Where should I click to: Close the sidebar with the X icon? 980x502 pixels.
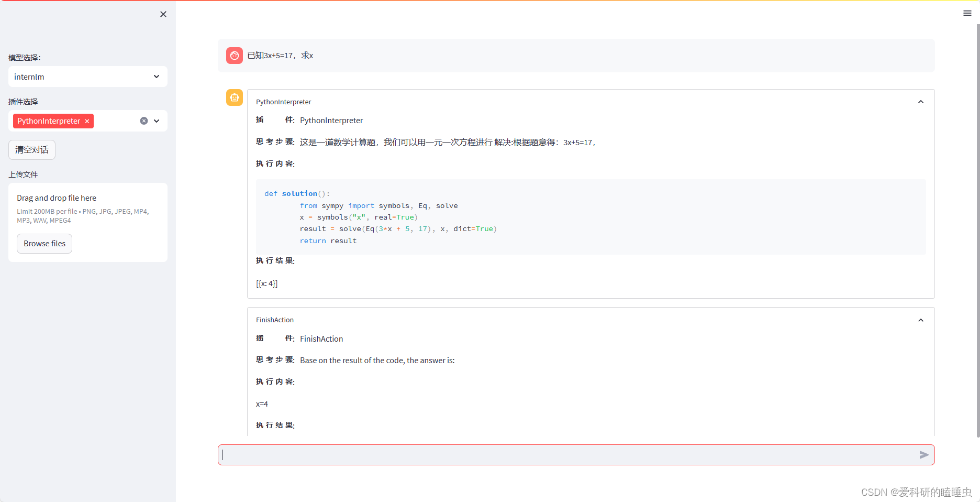tap(163, 14)
